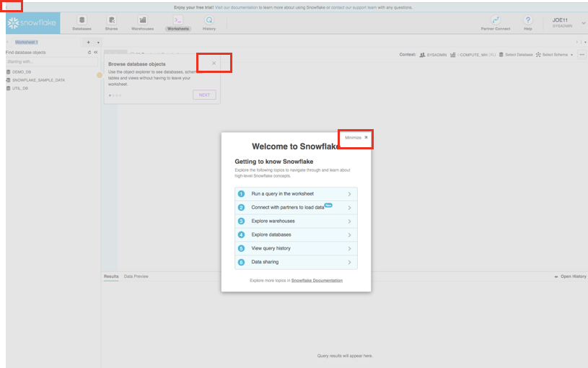Switch to the Data Preview tab
The height and width of the screenshot is (368, 588).
coord(136,276)
